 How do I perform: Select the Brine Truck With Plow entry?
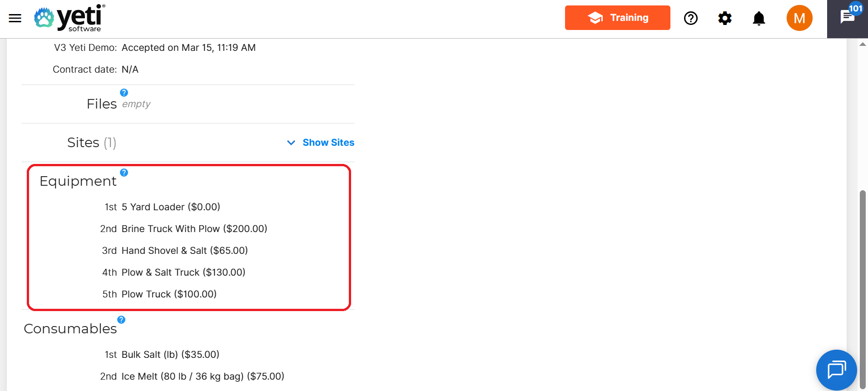[x=194, y=229]
